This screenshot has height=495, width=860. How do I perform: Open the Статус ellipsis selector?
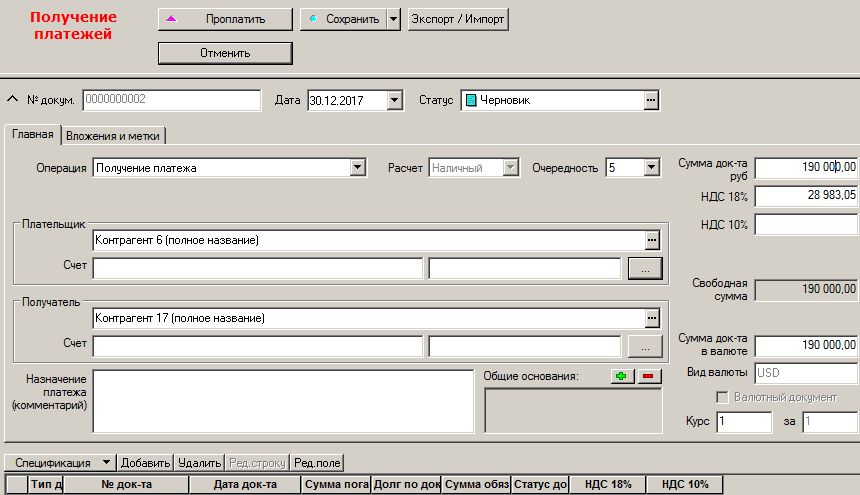tap(651, 100)
